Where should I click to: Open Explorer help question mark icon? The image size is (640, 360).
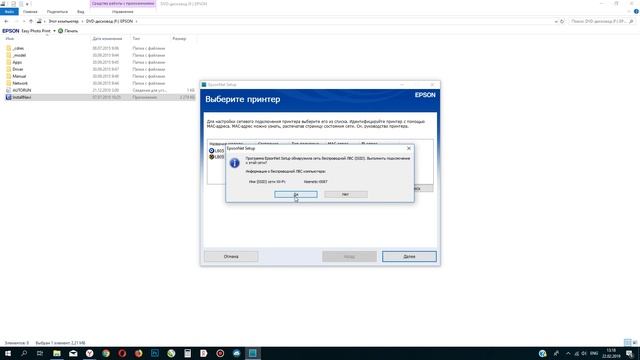click(x=636, y=12)
